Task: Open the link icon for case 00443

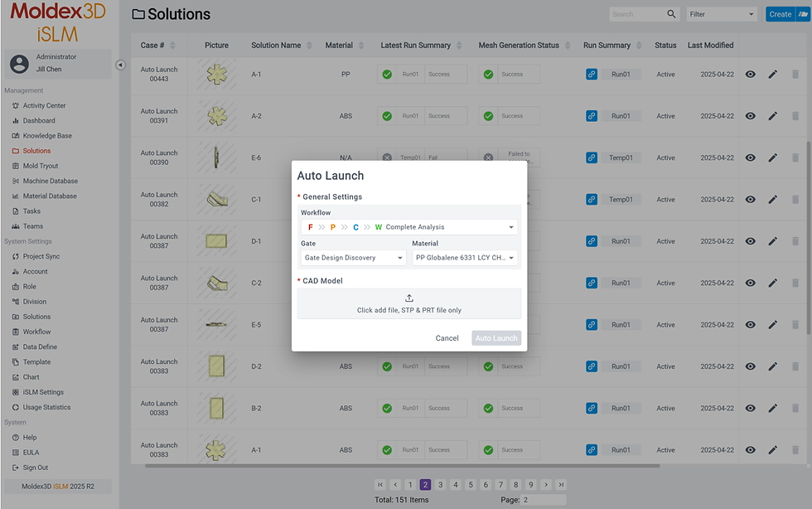Action: tap(592, 74)
